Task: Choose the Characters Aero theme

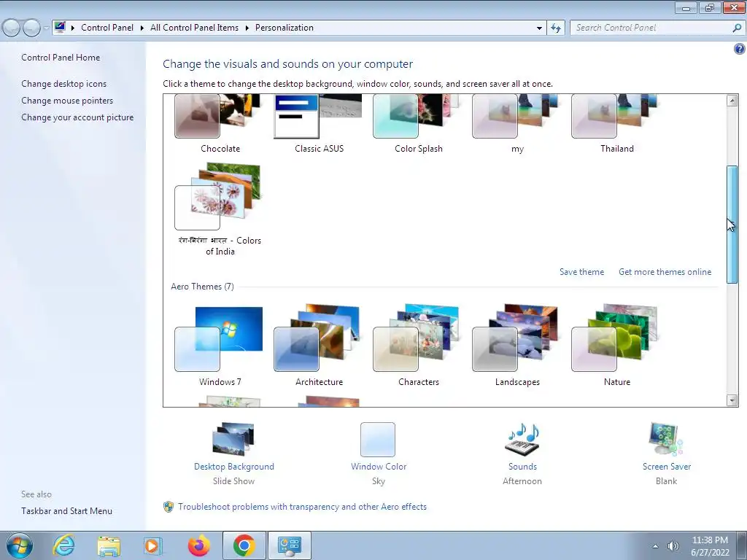Action: coord(418,346)
